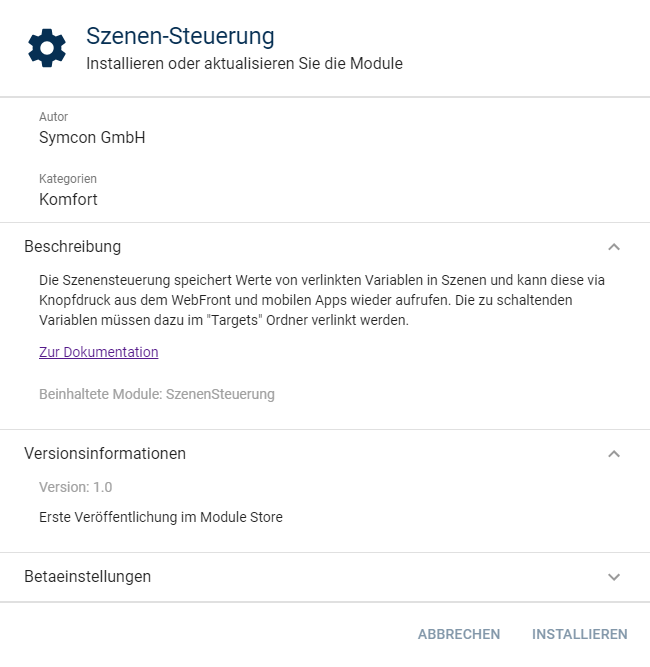Open the Zur Dokumentation link
650x667 pixels.
pos(99,352)
